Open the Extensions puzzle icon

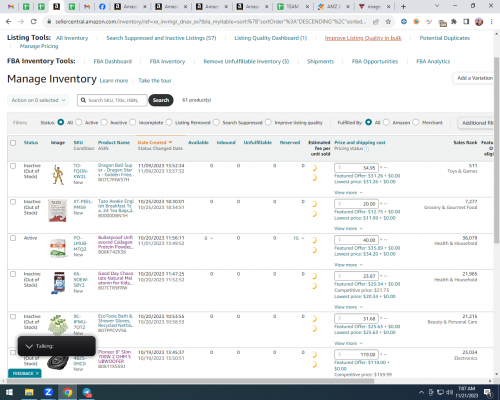coord(454,22)
